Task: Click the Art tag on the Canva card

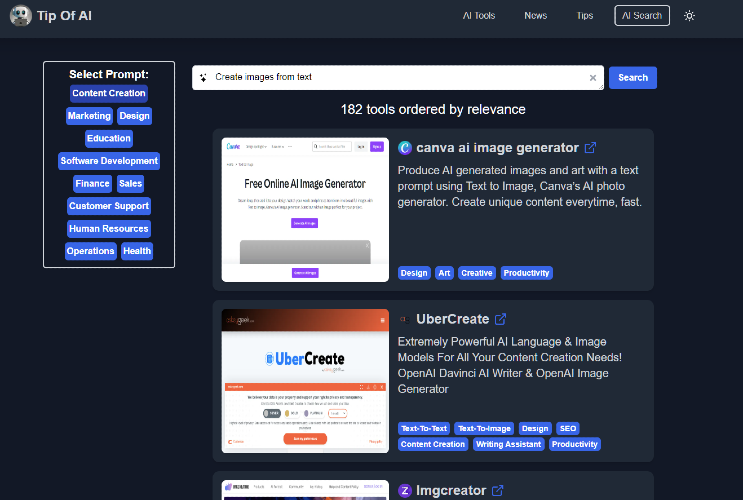Action: 444,273
